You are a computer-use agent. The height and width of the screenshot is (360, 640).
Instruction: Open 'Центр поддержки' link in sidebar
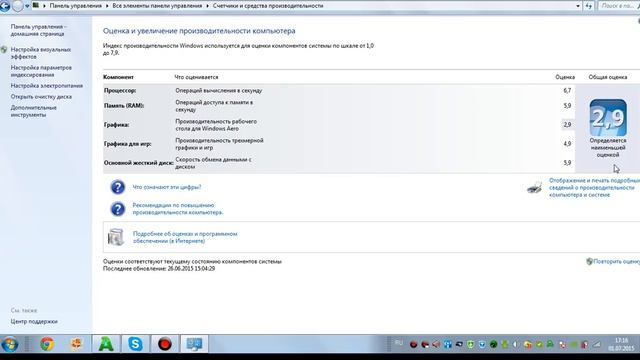pos(34,322)
